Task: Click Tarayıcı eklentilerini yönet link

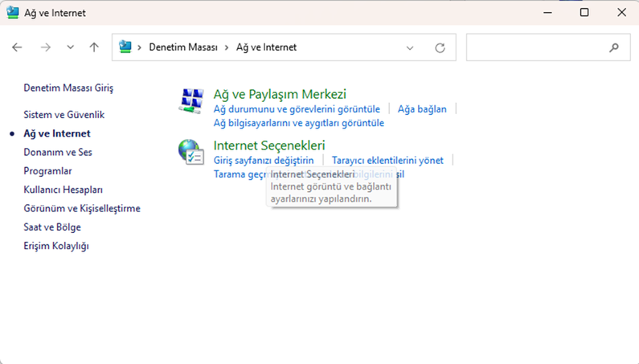Action: pyautogui.click(x=387, y=161)
